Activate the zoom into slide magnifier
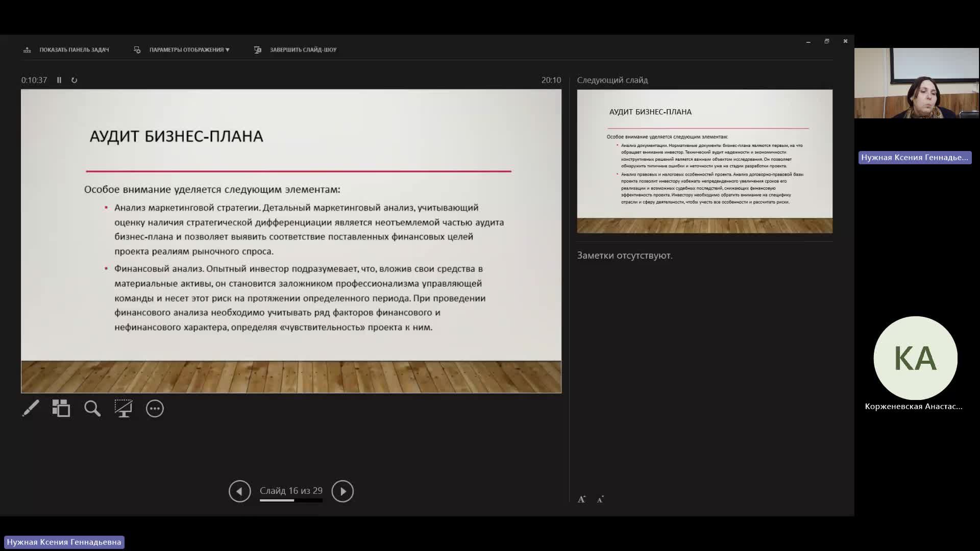Screen dimensions: 980x551 [92, 408]
